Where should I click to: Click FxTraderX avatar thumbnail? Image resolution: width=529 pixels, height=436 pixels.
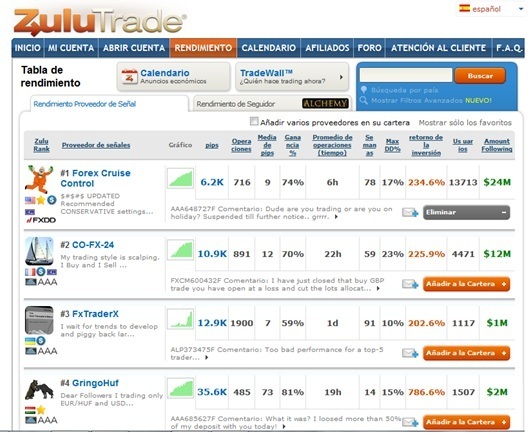[x=39, y=320]
